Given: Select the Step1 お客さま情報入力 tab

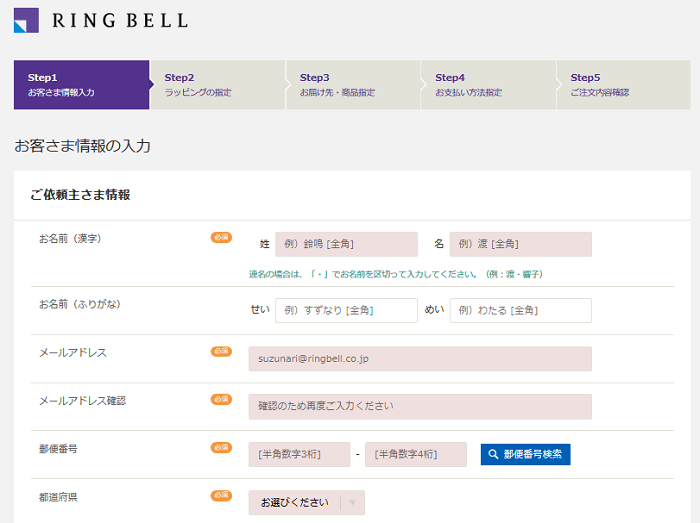Looking at the screenshot, I should coord(81,85).
